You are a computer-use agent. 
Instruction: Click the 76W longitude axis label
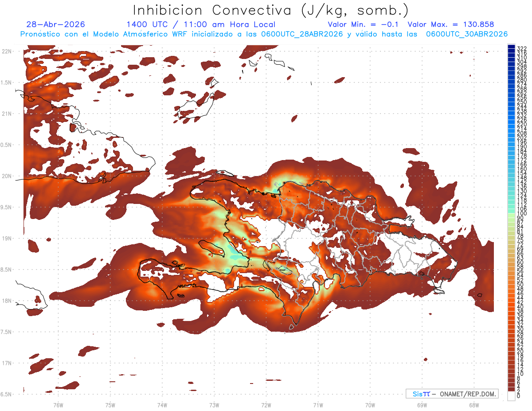[58, 405]
